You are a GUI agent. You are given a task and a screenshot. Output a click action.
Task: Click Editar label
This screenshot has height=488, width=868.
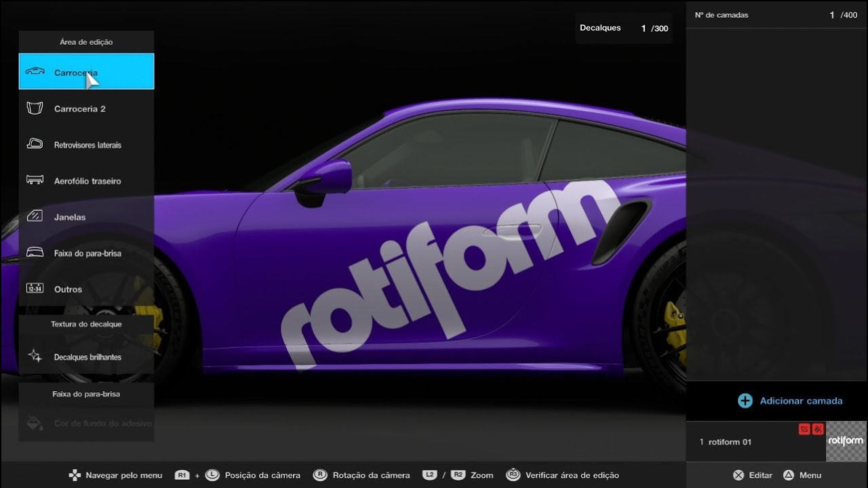coord(760,475)
